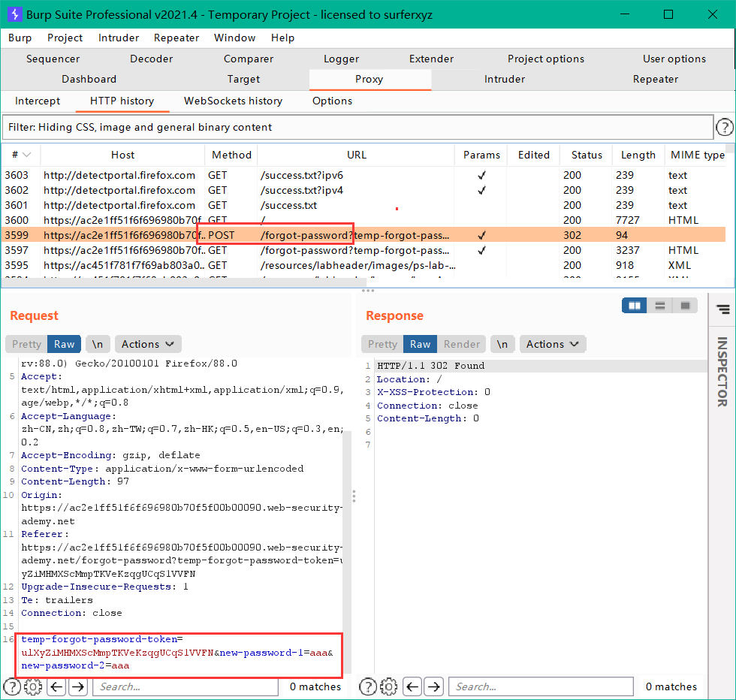Image resolution: width=736 pixels, height=700 pixels.
Task: Switch to Comparer tab
Action: click(x=249, y=59)
